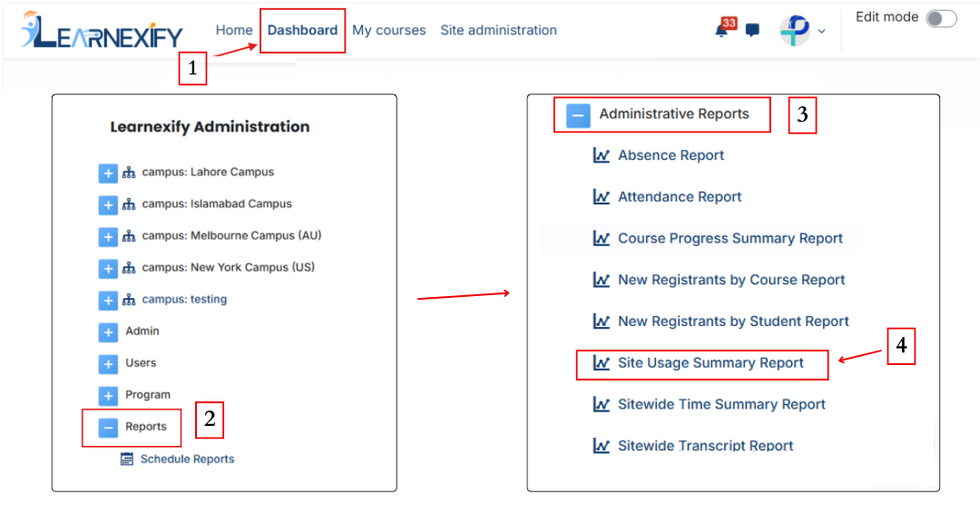Click chart icon beside Sitewide Time Summary Report
The image size is (980, 514).
pyautogui.click(x=602, y=405)
